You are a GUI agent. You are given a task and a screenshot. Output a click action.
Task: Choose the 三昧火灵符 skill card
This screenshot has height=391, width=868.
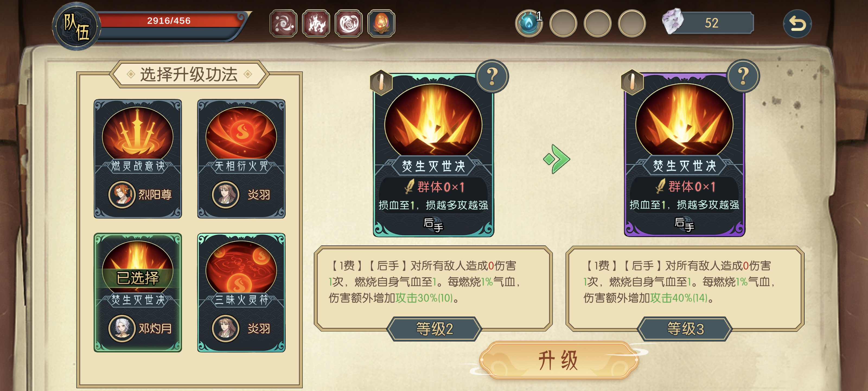coord(241,292)
